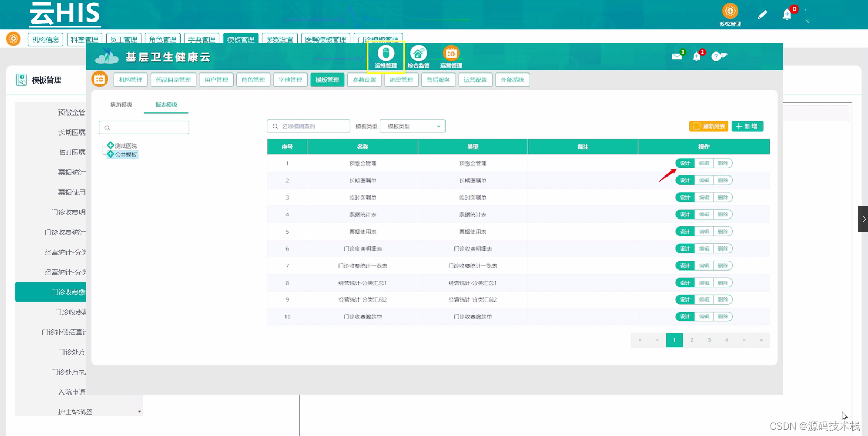Screen dimensions: 868x436
Task: Click the 新增 add button
Action: [747, 126]
